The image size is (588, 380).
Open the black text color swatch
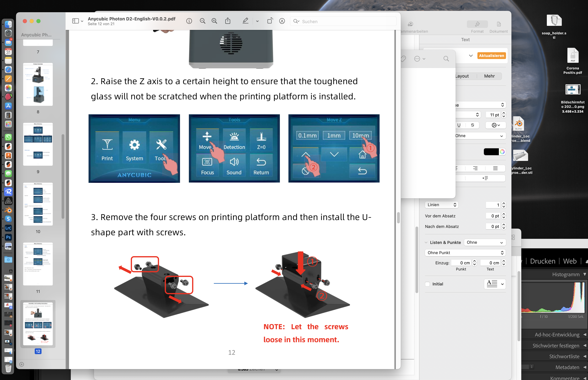[x=491, y=152]
